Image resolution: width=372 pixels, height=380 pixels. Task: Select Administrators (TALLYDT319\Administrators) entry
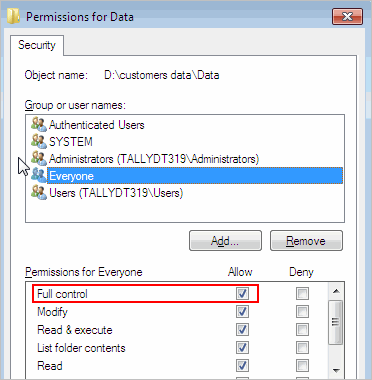pyautogui.click(x=154, y=159)
